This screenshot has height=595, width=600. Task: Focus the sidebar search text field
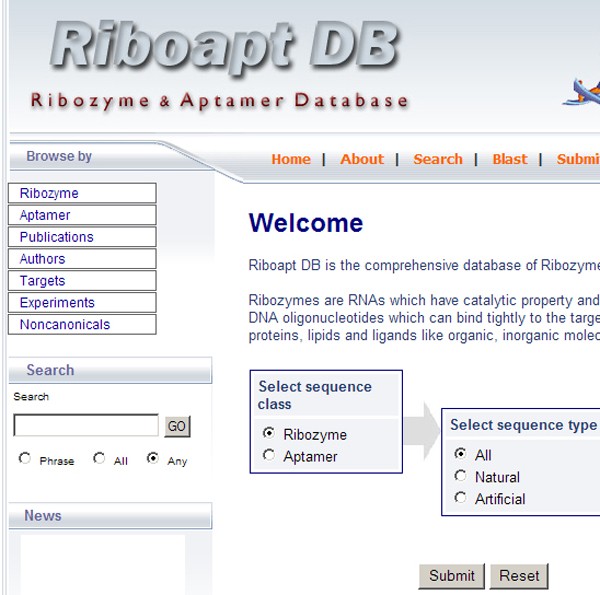pyautogui.click(x=86, y=425)
